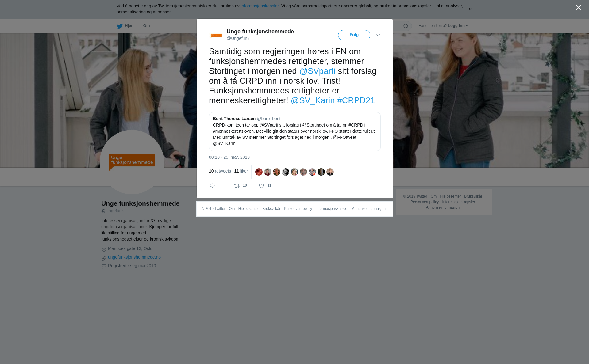The width and height of the screenshot is (589, 364).
Task: Expand the tweet options chevron
Action: (x=378, y=35)
